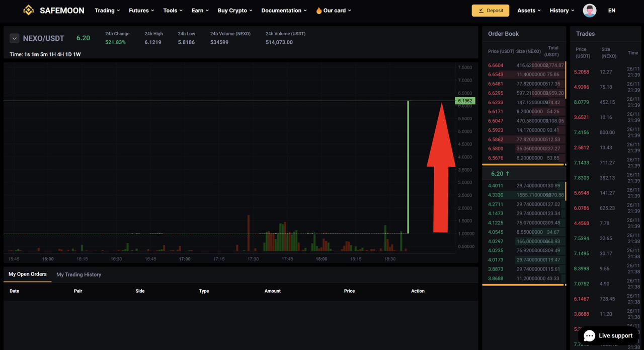Click bid price 4.1225 in order book
The image size is (644, 350).
coord(496,223)
